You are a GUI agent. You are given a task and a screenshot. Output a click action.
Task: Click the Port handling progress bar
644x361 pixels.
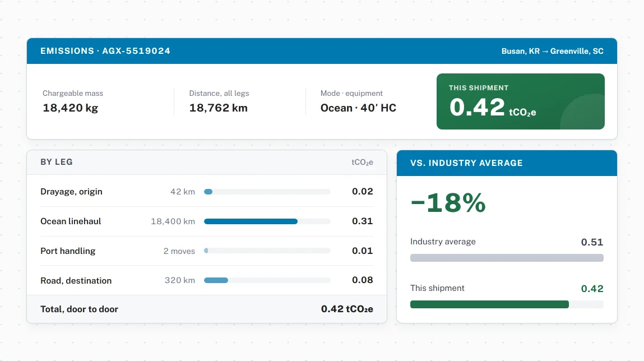[x=267, y=251]
